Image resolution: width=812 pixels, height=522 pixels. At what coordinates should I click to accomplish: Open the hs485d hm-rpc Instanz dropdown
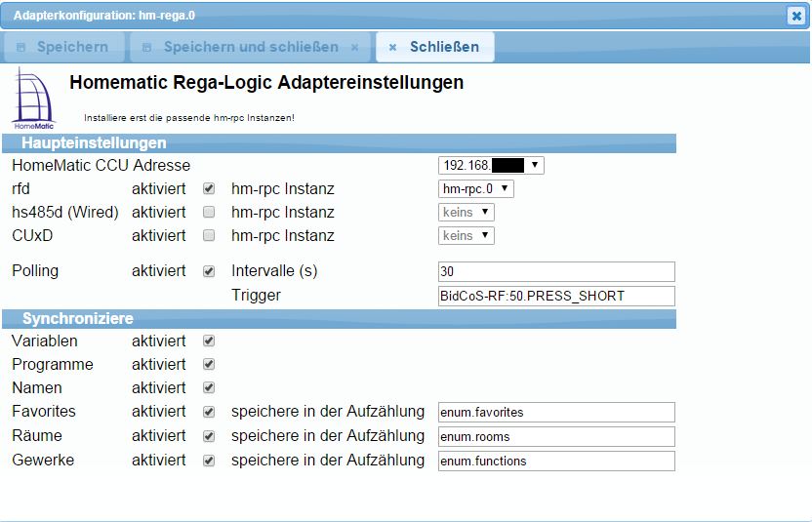click(x=467, y=213)
